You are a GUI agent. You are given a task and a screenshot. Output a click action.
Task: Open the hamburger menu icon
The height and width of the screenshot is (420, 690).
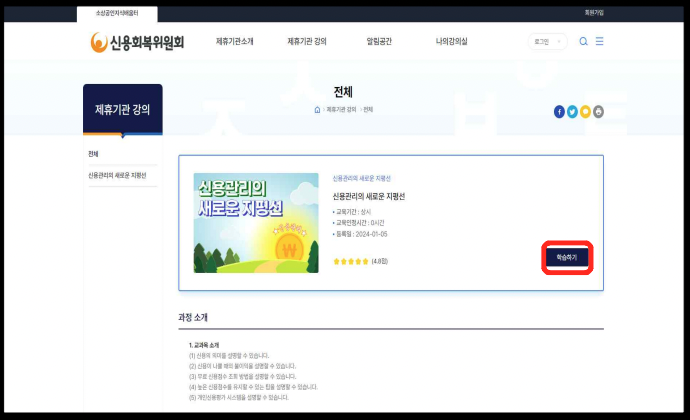(600, 42)
